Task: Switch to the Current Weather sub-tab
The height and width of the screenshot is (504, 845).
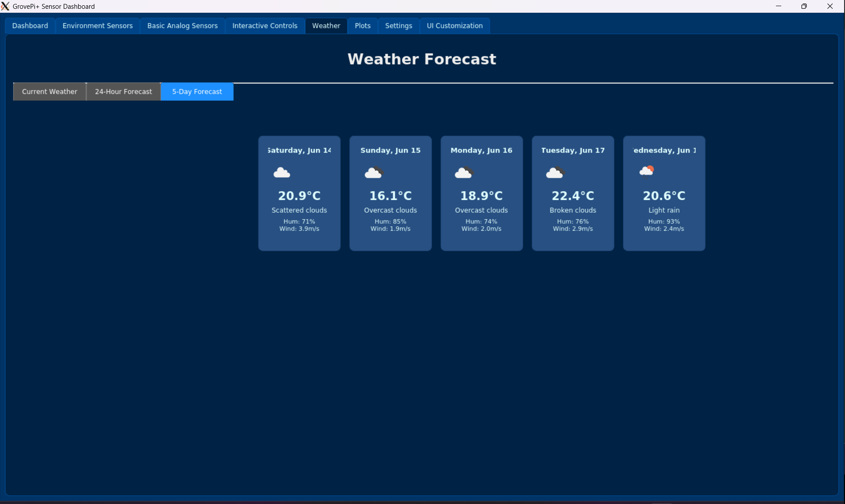Action: click(50, 91)
